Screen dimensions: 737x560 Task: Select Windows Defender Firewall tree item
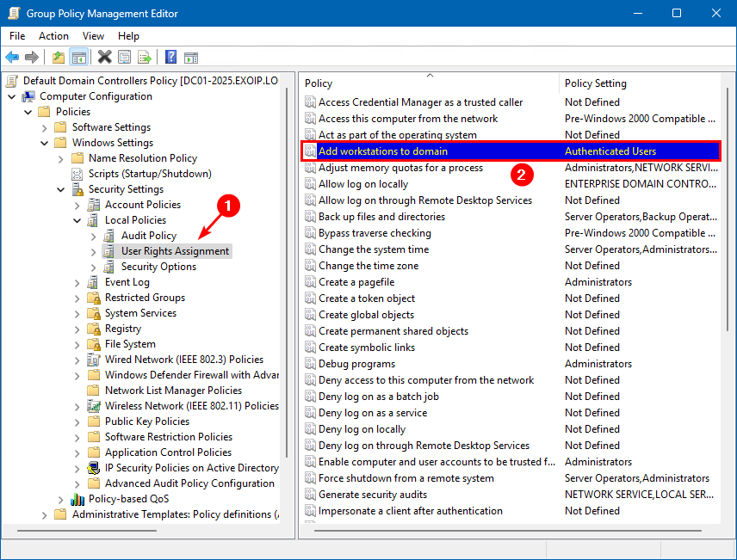[191, 375]
